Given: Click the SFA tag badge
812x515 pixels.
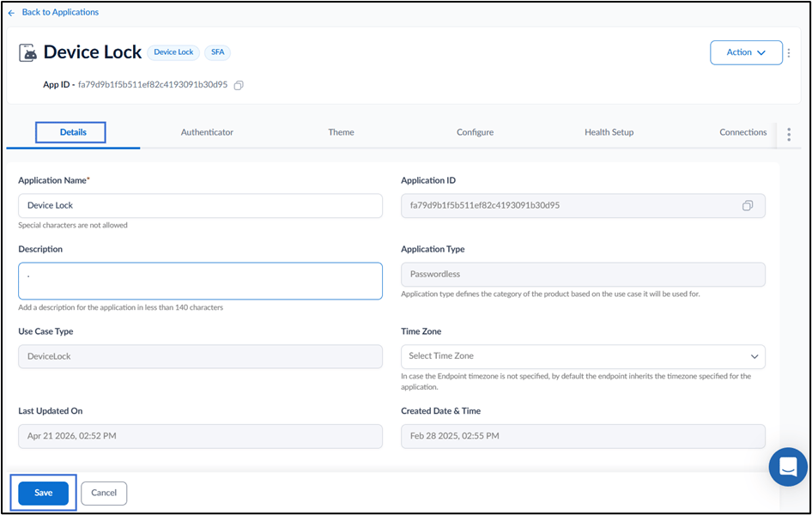Looking at the screenshot, I should 217,52.
